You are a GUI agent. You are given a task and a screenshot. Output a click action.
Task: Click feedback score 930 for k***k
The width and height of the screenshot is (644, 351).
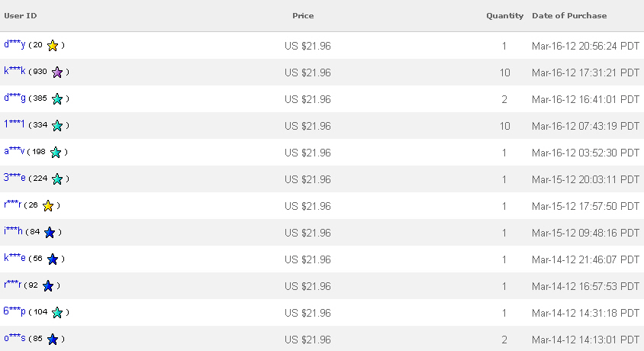(x=40, y=72)
